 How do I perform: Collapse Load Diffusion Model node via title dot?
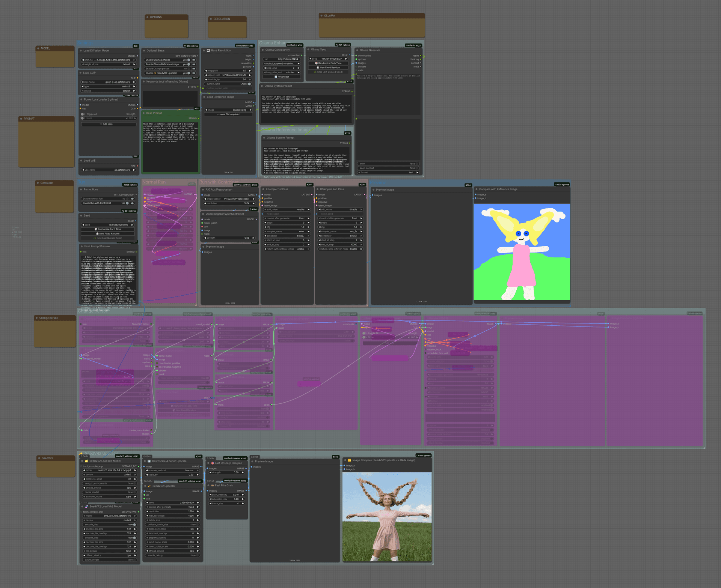tap(81, 50)
